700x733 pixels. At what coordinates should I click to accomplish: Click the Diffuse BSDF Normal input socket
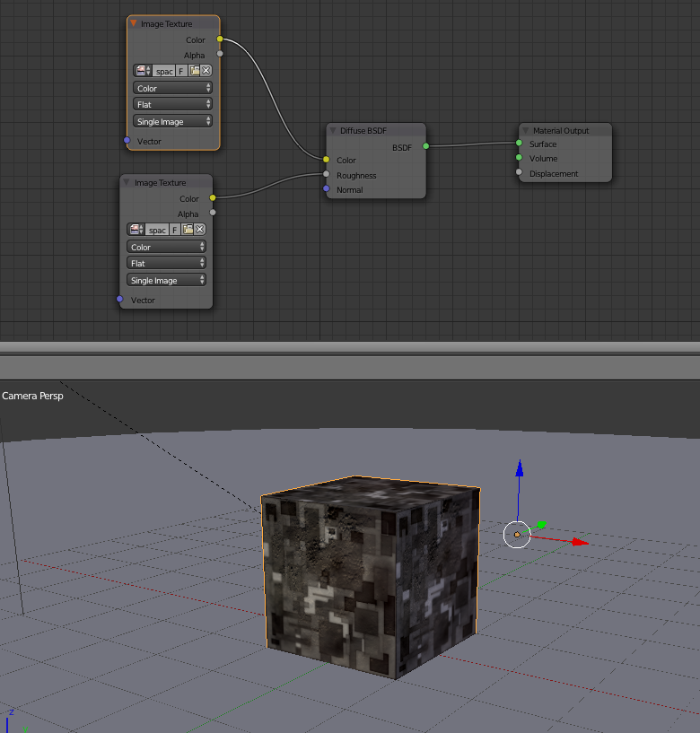coord(327,189)
